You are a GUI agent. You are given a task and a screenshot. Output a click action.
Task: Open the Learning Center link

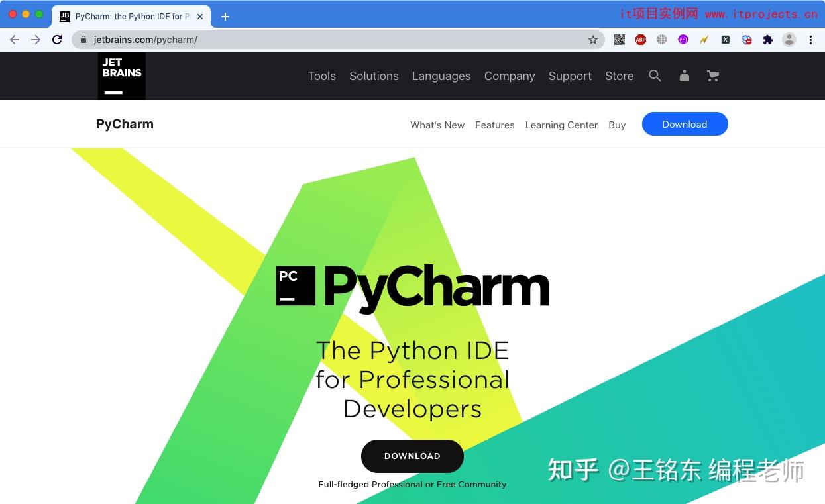pos(561,125)
